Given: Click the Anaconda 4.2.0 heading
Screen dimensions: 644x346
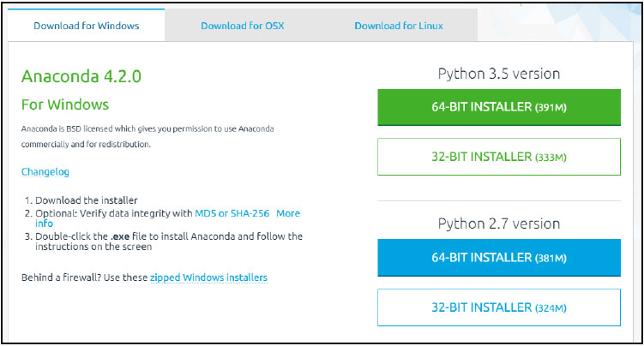Looking at the screenshot, I should [x=81, y=76].
